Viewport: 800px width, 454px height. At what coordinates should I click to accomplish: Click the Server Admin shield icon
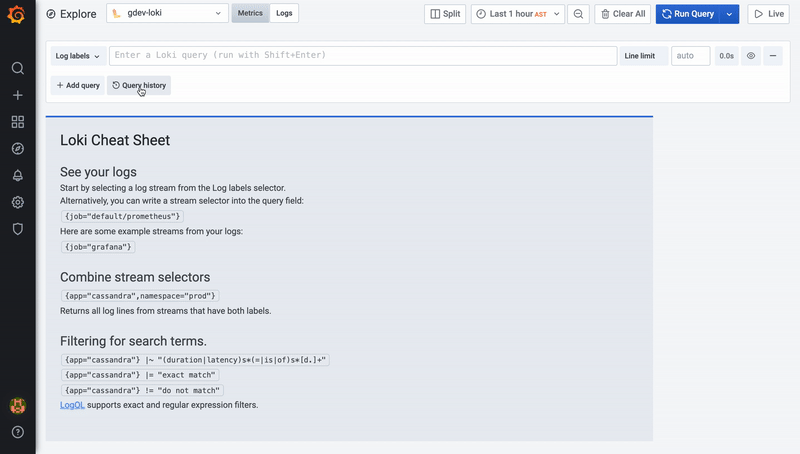pyautogui.click(x=17, y=229)
